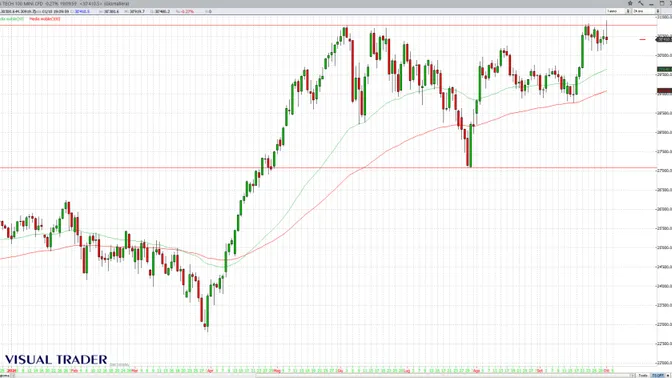Click the small round icon beside TS OFF
Viewport: 672px width, 378px height.
pyautogui.click(x=668, y=375)
